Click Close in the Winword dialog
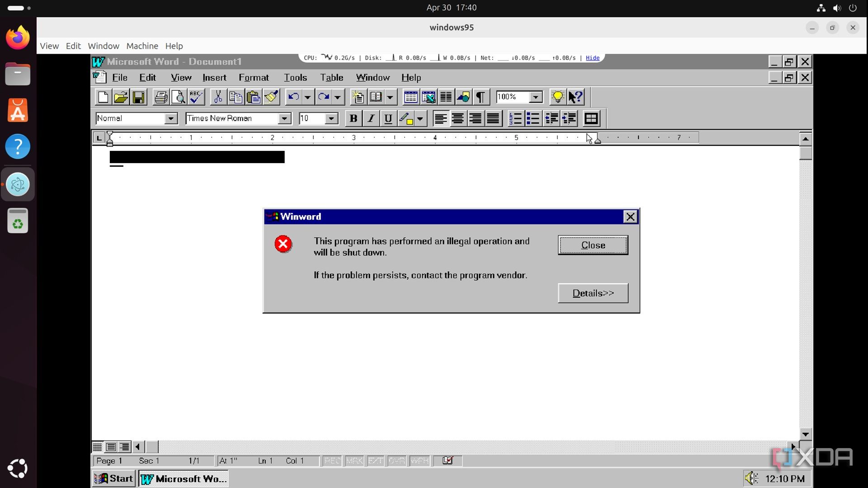Image resolution: width=868 pixels, height=488 pixels. pyautogui.click(x=593, y=245)
